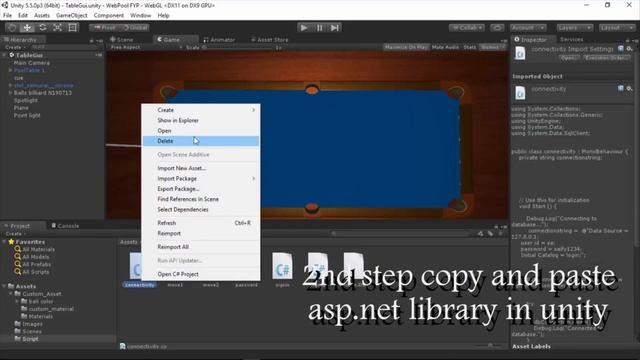Select the Scale tool in toolbar
This screenshot has height=360, width=640.
tap(58, 27)
